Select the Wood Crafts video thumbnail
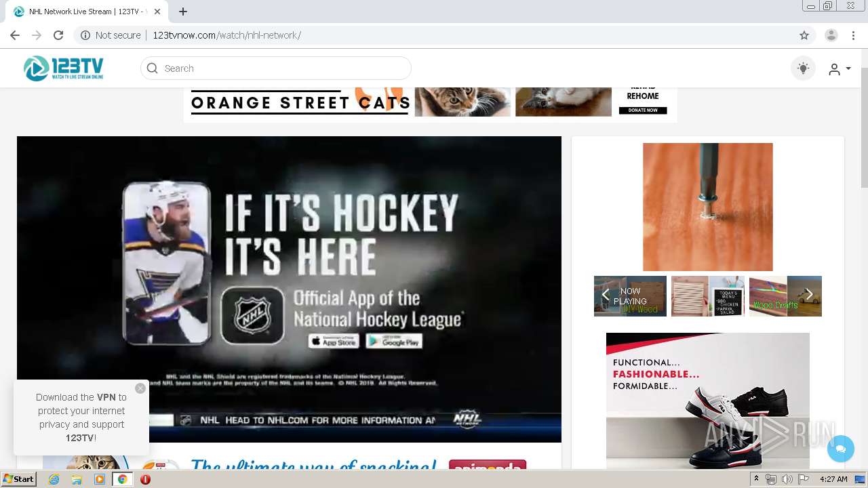 [x=785, y=296]
